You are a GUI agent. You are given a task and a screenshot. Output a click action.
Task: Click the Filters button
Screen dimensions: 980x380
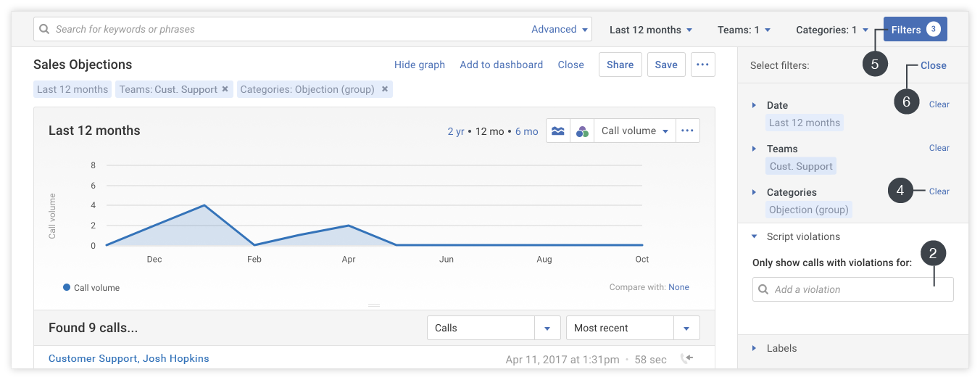915,30
